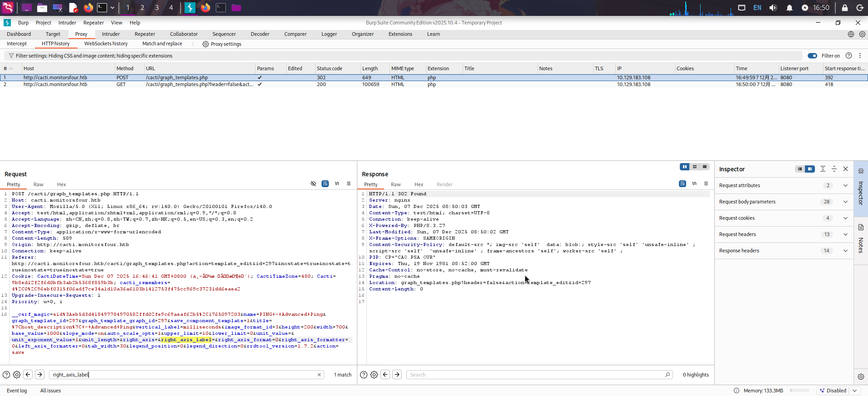Viewport: 868px width, 396px height.
Task: Click the Request panel search settings gear
Action: pos(17,375)
